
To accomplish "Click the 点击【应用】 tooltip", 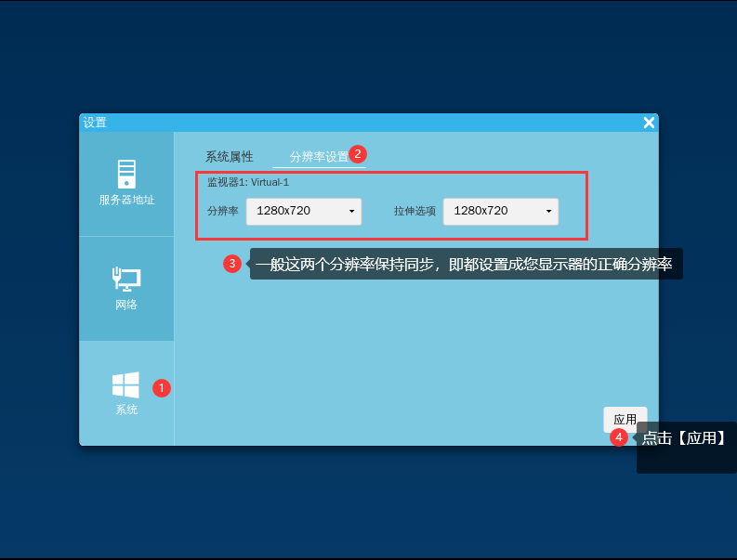I will [684, 438].
